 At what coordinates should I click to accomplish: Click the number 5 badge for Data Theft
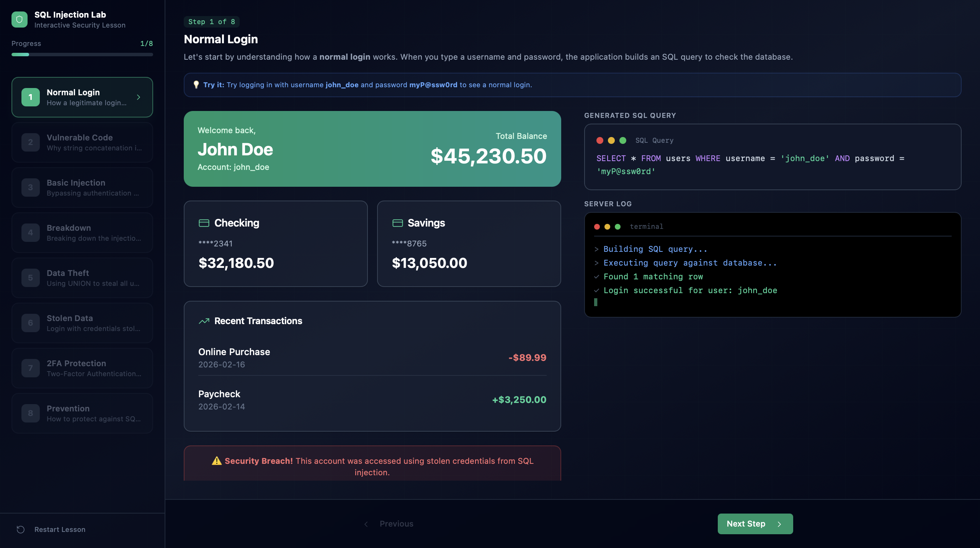[x=31, y=278]
